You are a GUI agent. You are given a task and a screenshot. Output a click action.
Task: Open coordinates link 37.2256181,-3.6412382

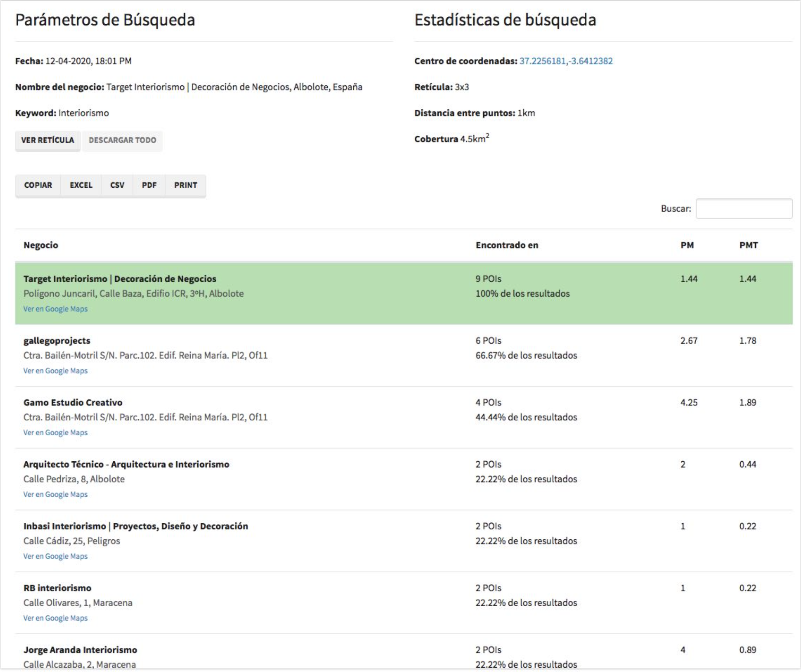pos(566,61)
